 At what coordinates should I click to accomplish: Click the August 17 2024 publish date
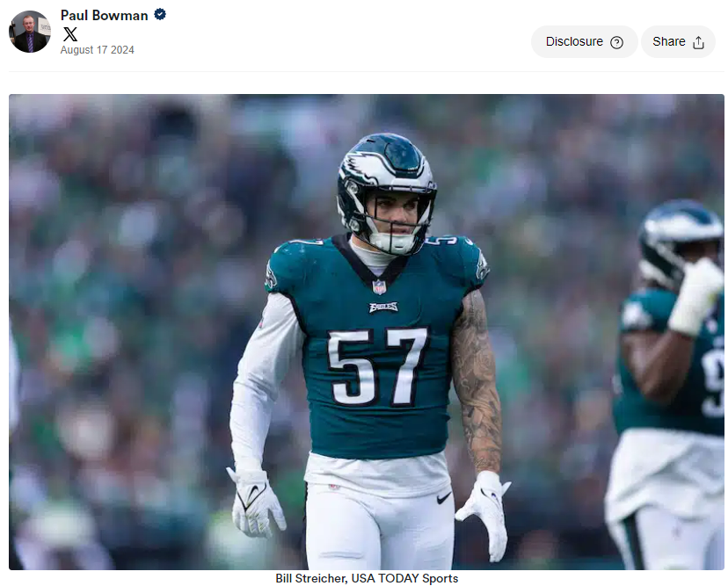click(97, 50)
